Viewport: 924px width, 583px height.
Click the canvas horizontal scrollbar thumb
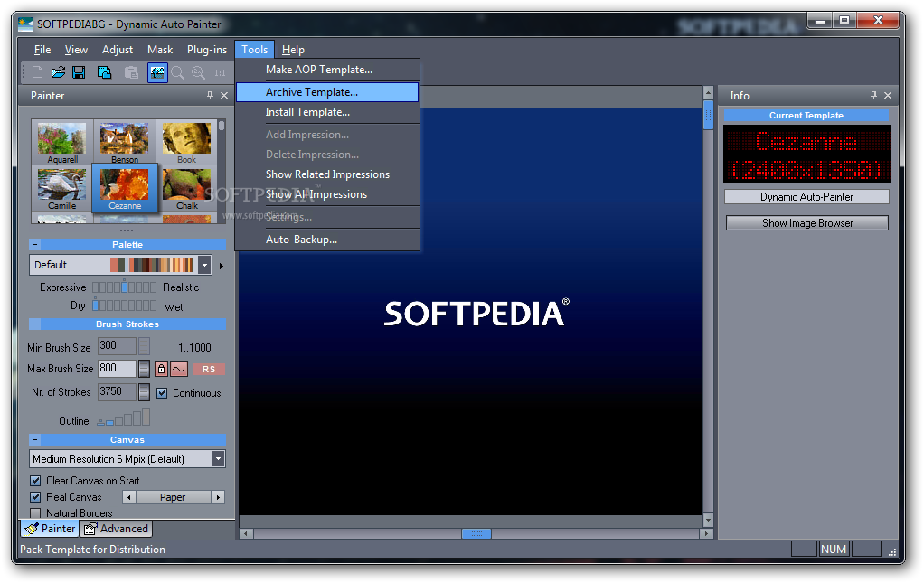pyautogui.click(x=476, y=533)
